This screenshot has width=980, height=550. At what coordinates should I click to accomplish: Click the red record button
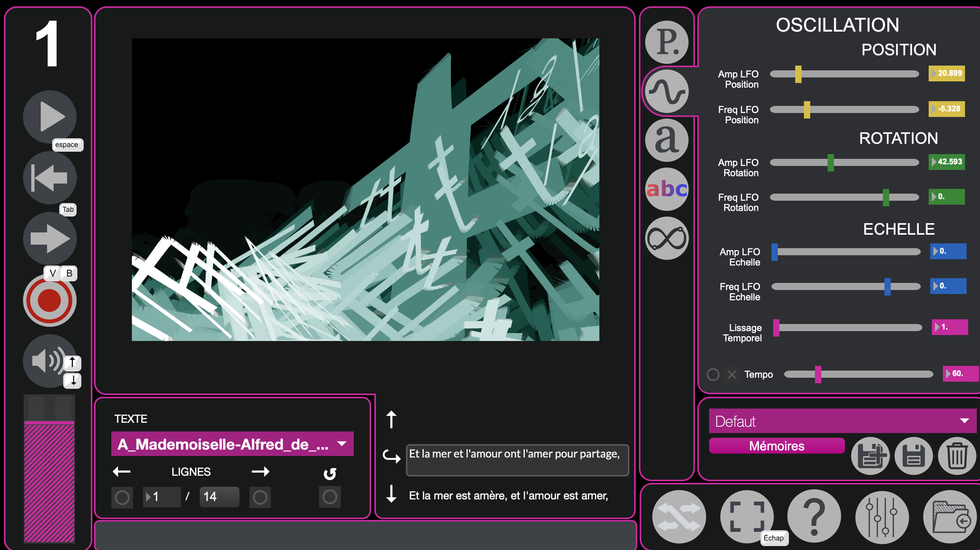[49, 301]
